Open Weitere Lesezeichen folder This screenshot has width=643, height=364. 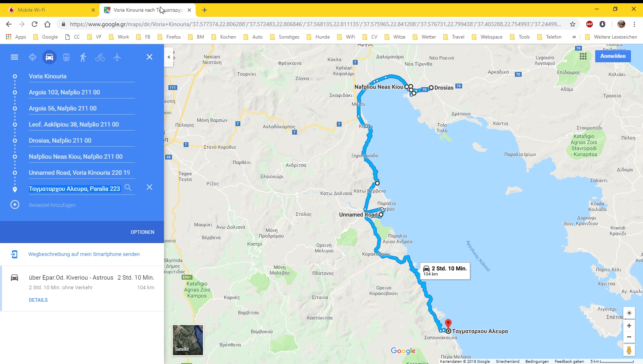(611, 37)
